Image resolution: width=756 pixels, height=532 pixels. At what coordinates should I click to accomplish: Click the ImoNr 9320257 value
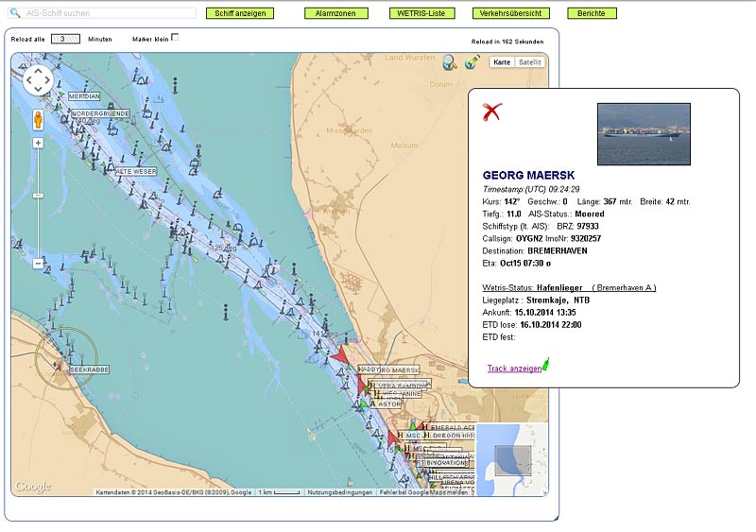pos(586,239)
